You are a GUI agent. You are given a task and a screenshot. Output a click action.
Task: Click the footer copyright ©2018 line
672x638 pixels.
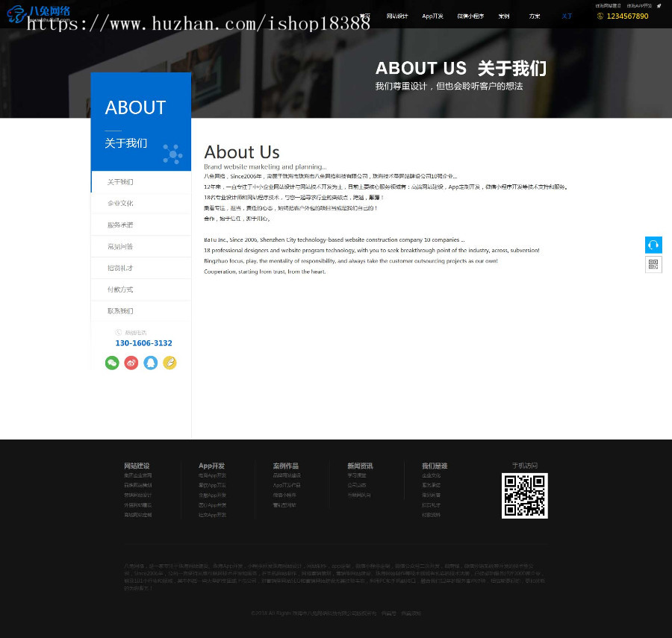coord(336,613)
